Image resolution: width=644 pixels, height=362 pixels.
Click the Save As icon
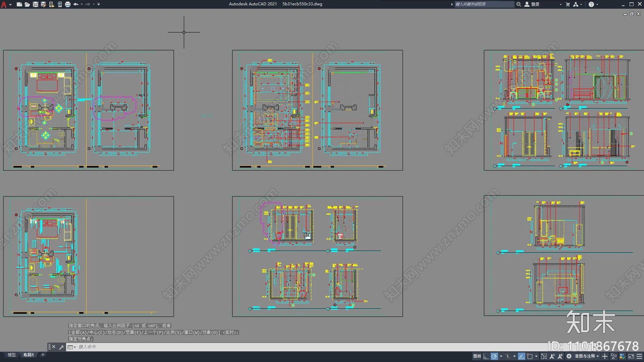coord(43,4)
